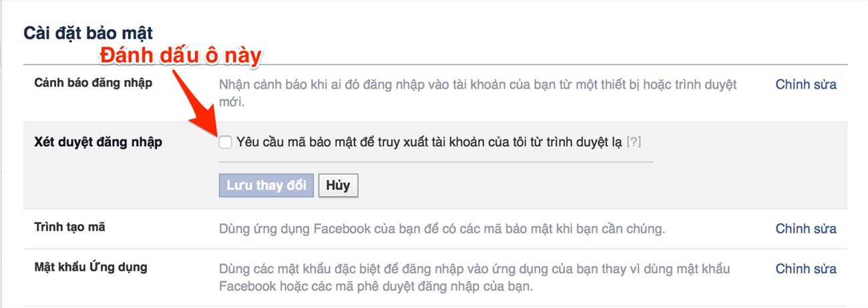The image size is (868, 308).
Task: Expand the Trình tạo mã row title
Action: [70, 227]
